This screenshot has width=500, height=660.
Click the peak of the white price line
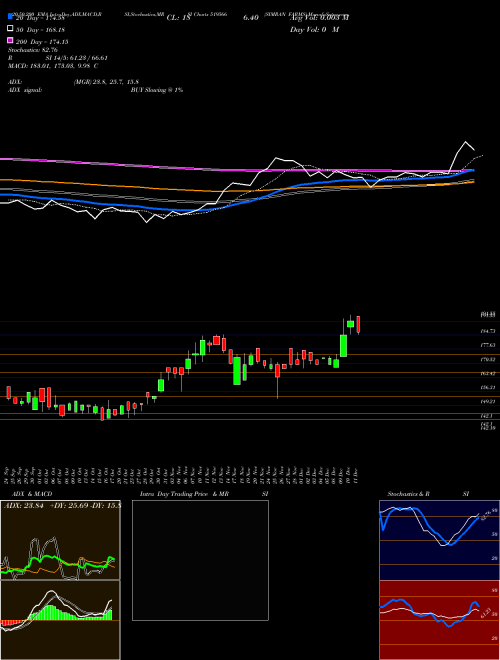pos(465,142)
